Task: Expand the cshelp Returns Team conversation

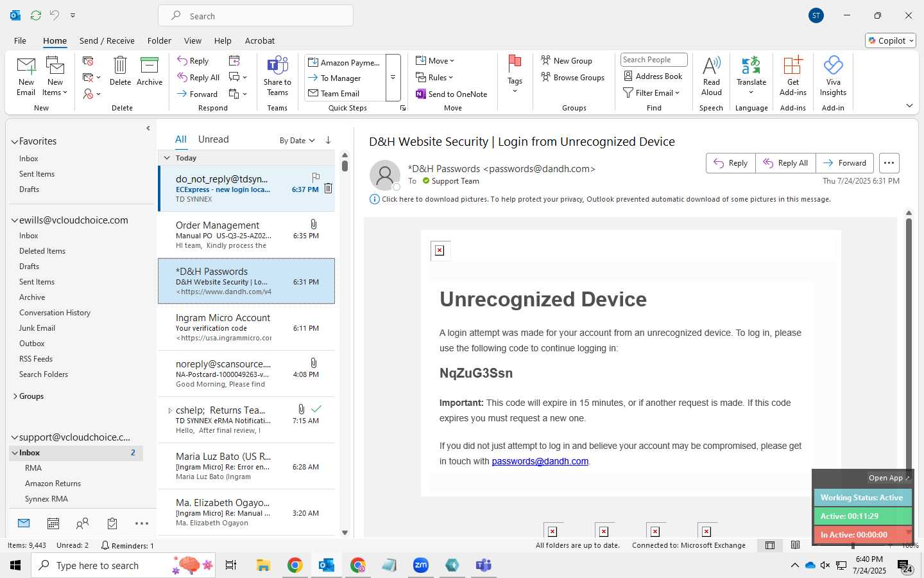Action: 170,410
